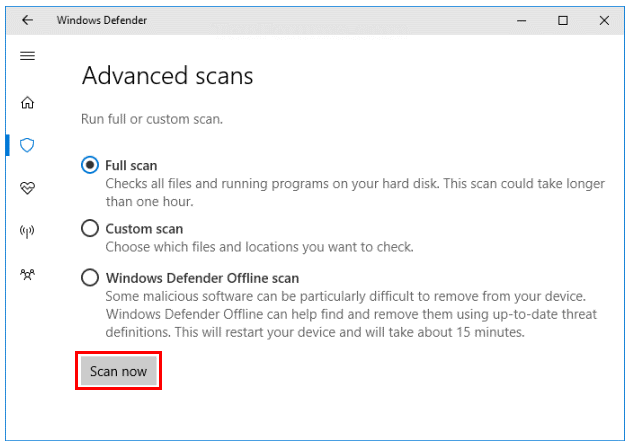Click 'Checks all files and running programs' description
The image size is (632, 448).
click(355, 192)
